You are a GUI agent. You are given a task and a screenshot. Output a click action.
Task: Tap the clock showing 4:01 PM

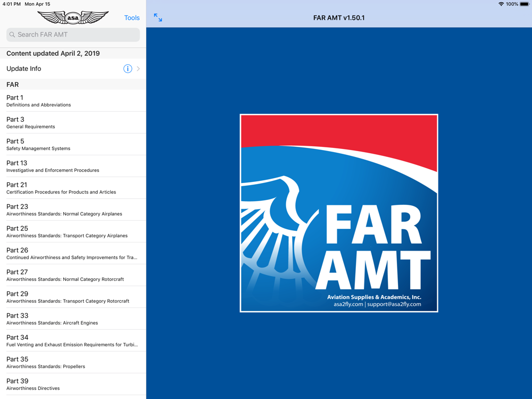pos(12,4)
